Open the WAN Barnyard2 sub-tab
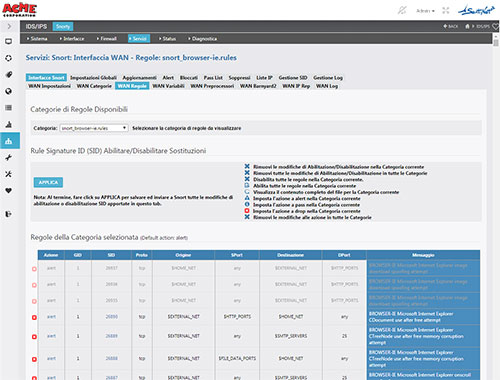This screenshot has height=380, width=500. coord(258,86)
